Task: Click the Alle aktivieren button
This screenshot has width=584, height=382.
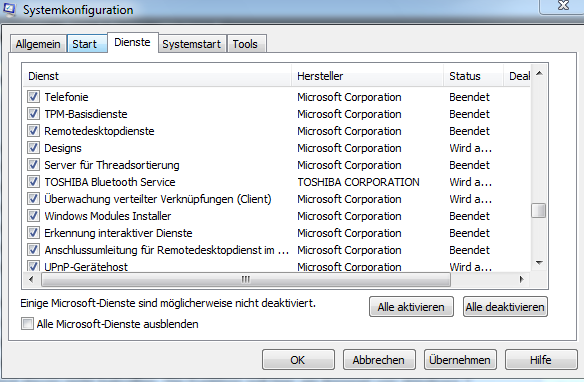Action: pos(411,307)
